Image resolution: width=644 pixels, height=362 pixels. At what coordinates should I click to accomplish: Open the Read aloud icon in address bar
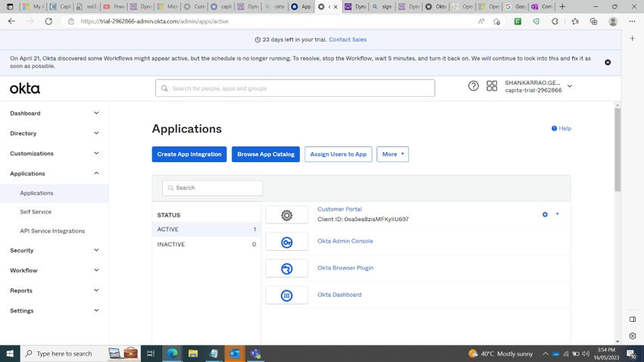click(481, 21)
